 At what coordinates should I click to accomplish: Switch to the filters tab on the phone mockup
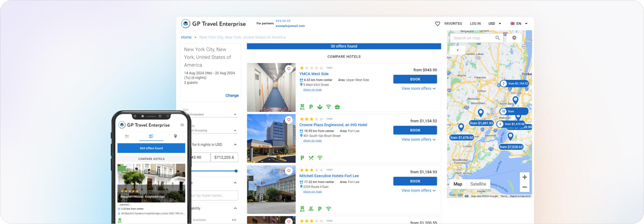tap(127, 136)
